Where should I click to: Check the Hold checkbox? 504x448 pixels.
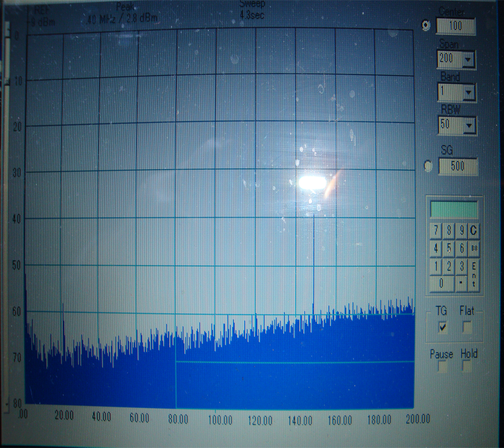pyautogui.click(x=467, y=367)
